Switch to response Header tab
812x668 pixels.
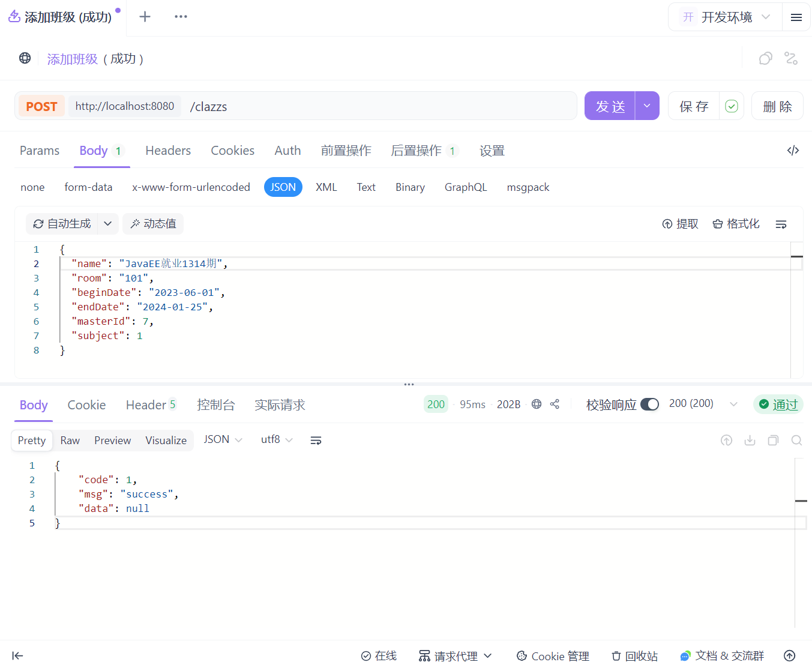pos(151,405)
